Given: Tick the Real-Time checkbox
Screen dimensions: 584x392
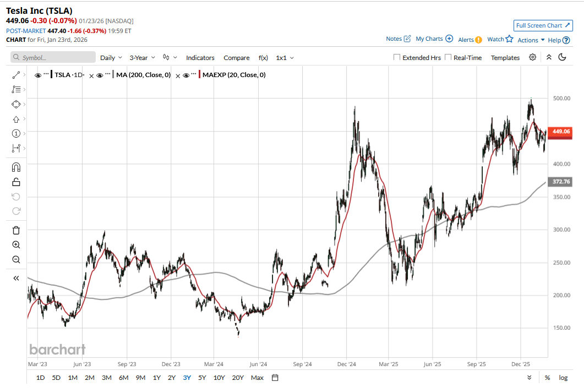Looking at the screenshot, I should (448, 58).
